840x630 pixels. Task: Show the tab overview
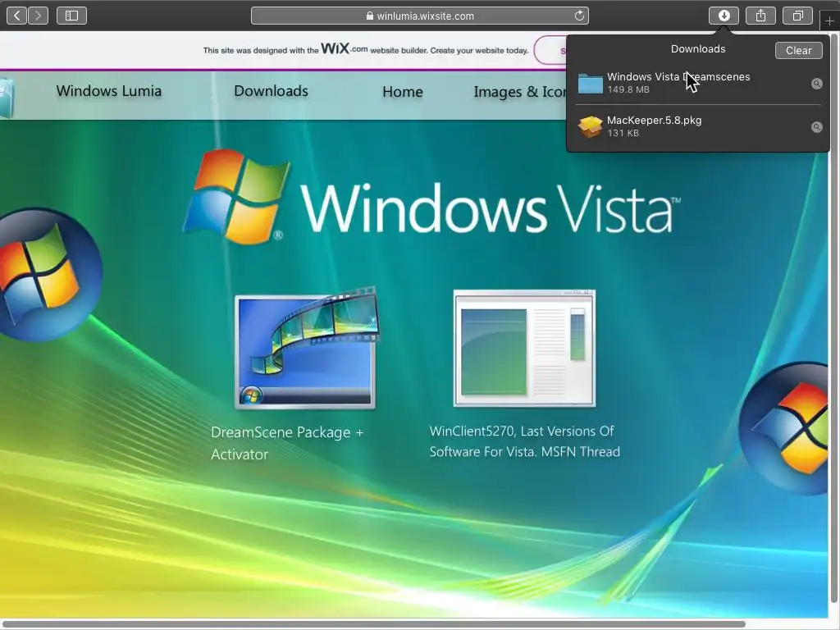point(797,16)
